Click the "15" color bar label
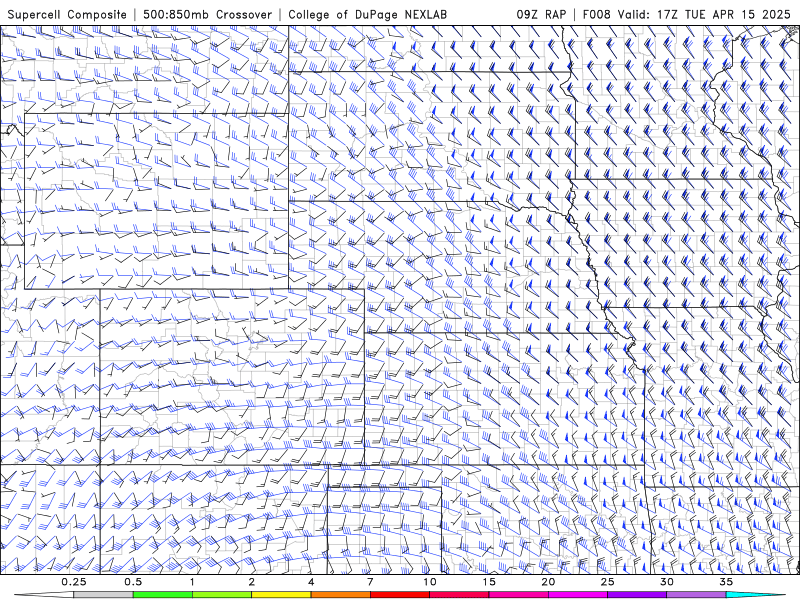This screenshot has height=600, width=800. point(489,582)
